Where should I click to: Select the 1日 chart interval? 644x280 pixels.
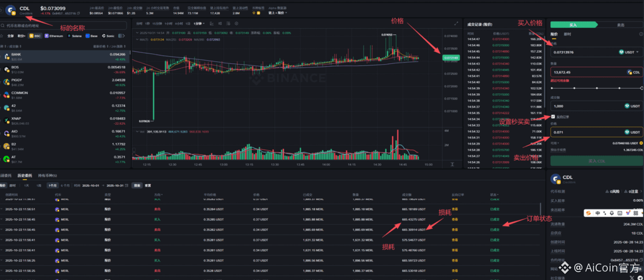(x=187, y=23)
